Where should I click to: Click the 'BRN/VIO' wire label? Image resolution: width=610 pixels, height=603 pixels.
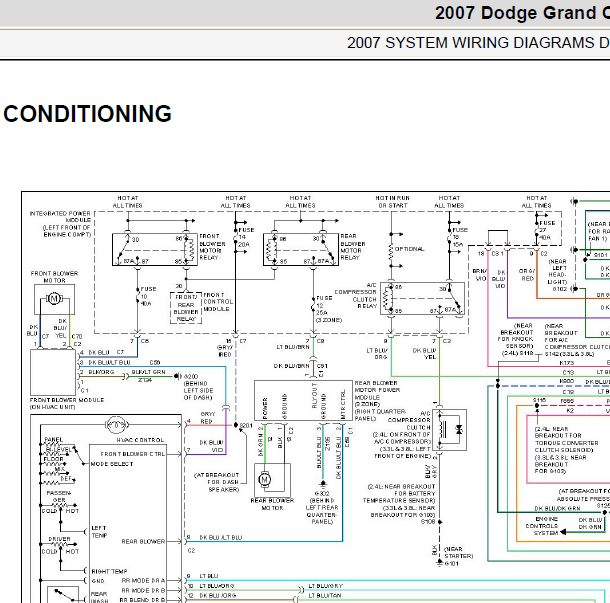(480, 275)
